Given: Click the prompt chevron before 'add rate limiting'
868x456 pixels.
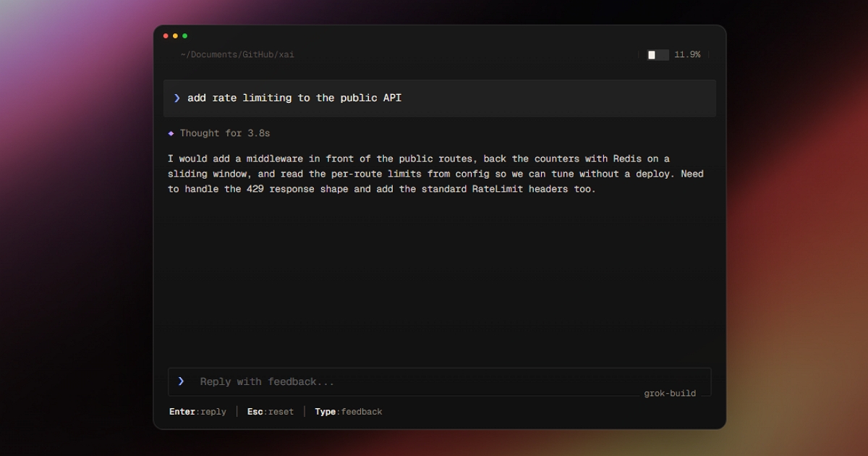Looking at the screenshot, I should 177,98.
